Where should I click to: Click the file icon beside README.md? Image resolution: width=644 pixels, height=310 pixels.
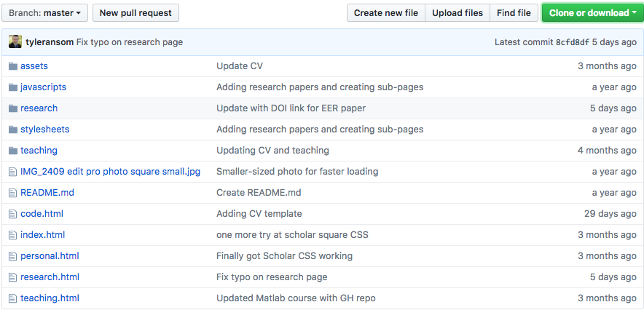point(12,193)
